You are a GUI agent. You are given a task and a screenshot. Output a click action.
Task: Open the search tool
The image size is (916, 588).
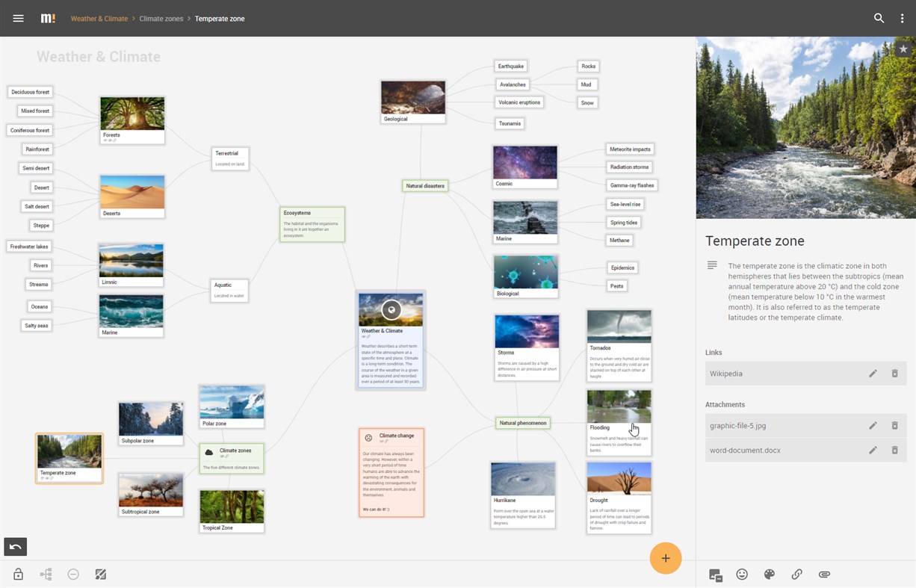coord(879,19)
